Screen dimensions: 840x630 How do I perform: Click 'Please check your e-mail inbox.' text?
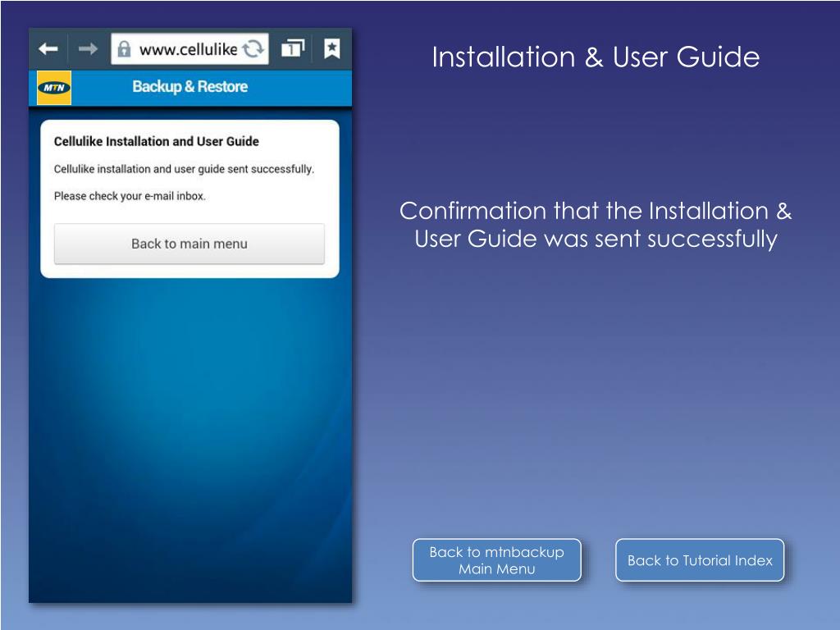[x=130, y=196]
